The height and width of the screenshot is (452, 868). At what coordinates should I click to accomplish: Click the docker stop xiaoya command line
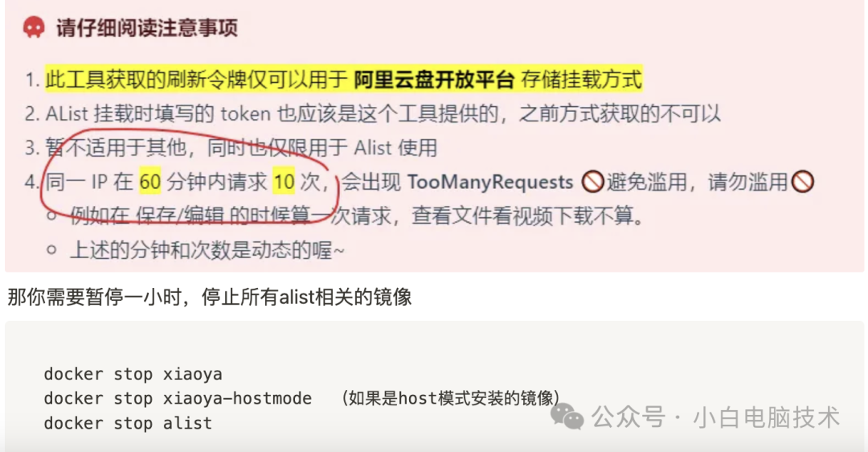133,374
